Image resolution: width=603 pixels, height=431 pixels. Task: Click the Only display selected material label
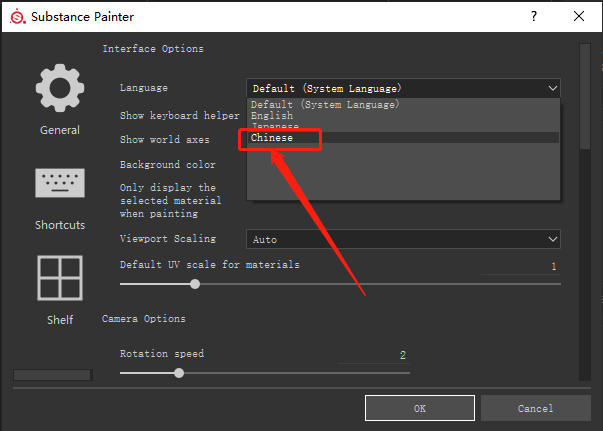point(170,200)
